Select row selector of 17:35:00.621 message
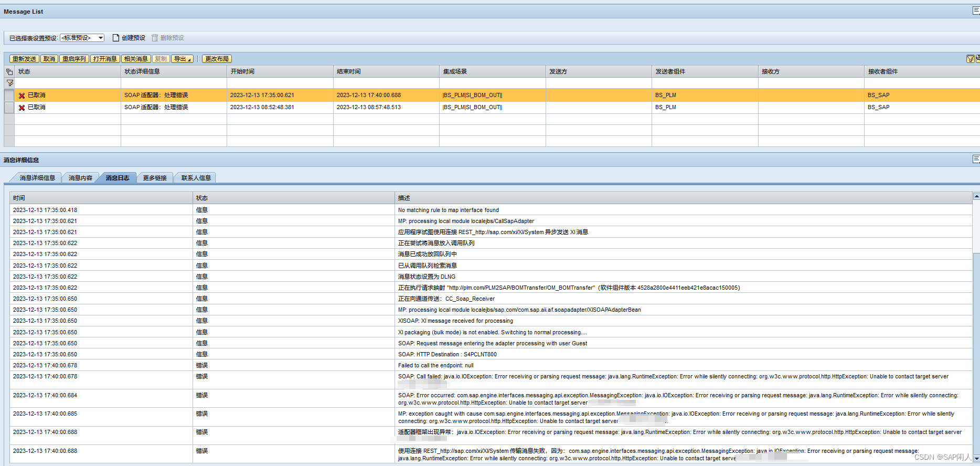 [9, 95]
